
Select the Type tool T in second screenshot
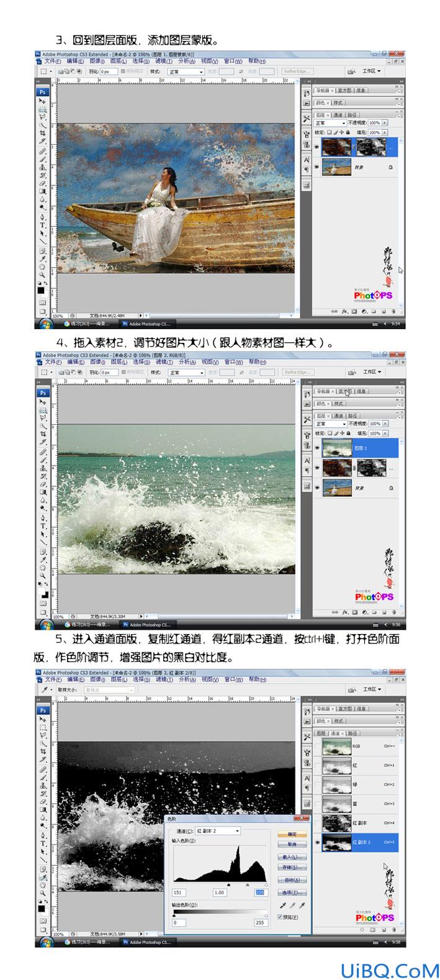[x=42, y=525]
